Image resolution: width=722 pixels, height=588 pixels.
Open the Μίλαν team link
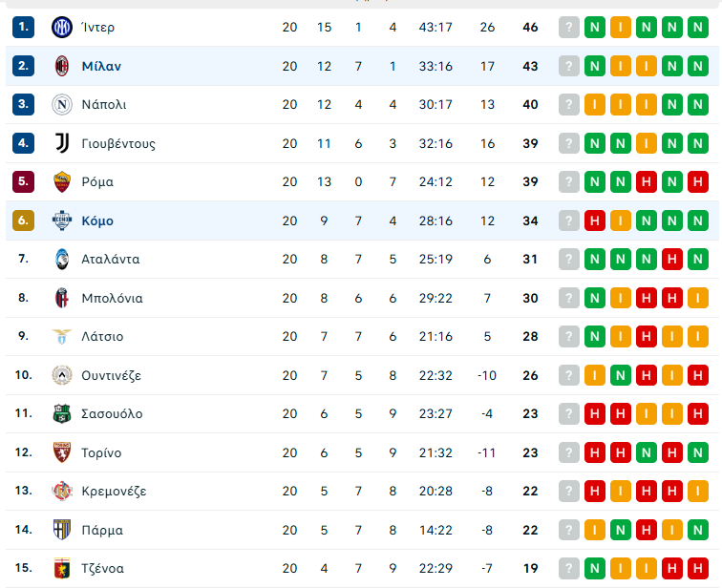pyautogui.click(x=101, y=66)
